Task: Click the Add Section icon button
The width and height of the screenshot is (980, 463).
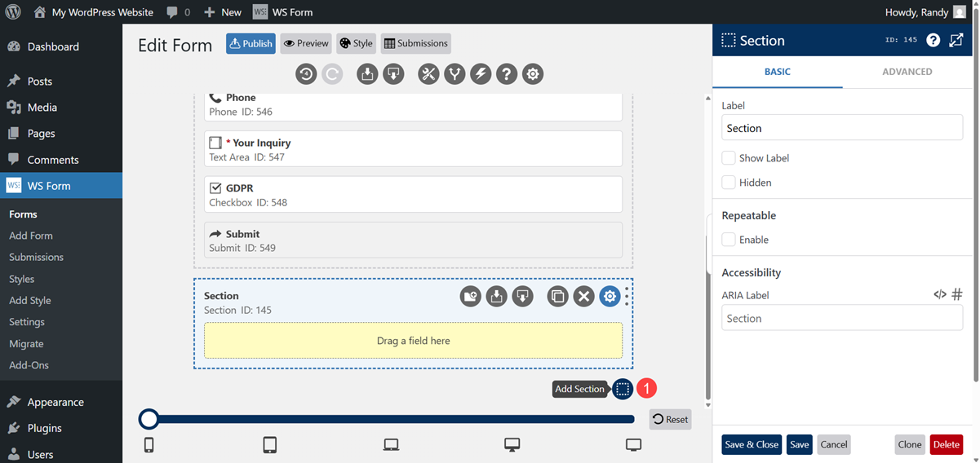Action: click(x=623, y=389)
